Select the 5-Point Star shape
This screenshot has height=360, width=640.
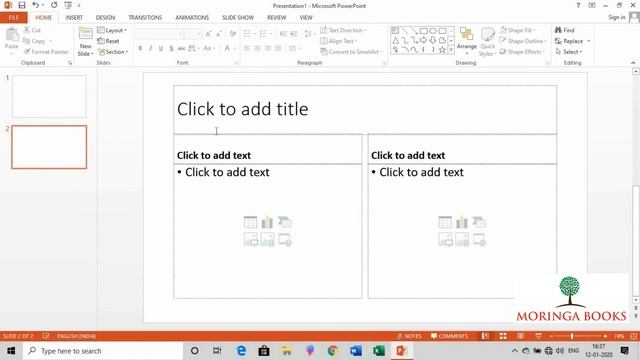click(x=442, y=50)
